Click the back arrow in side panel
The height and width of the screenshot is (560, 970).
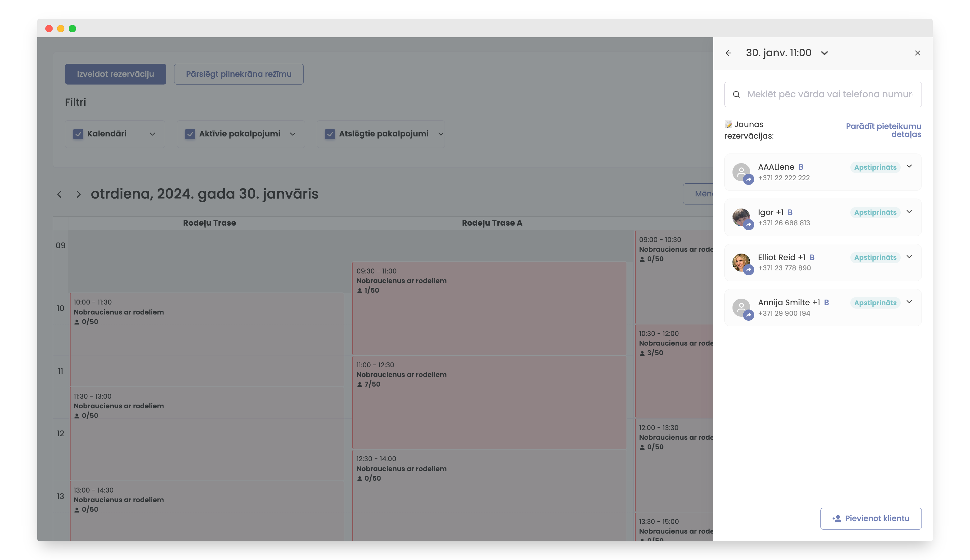728,53
